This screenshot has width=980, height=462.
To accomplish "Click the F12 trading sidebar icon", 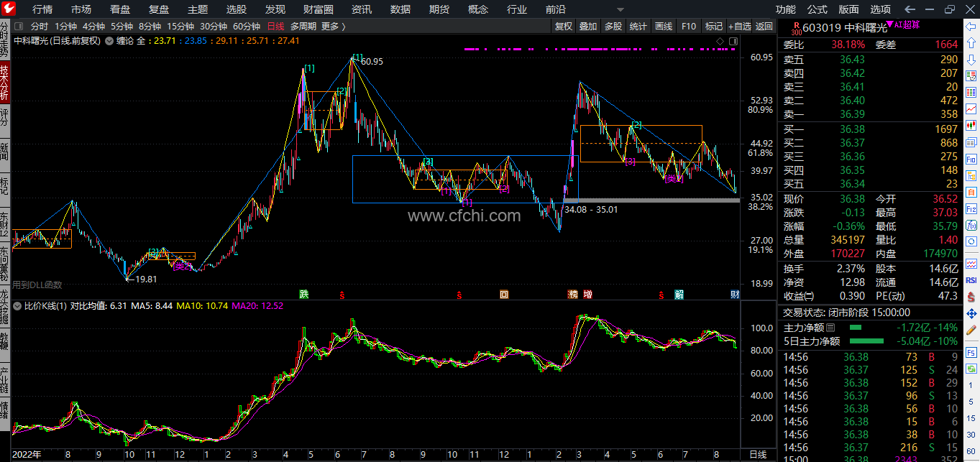I will click(x=971, y=209).
